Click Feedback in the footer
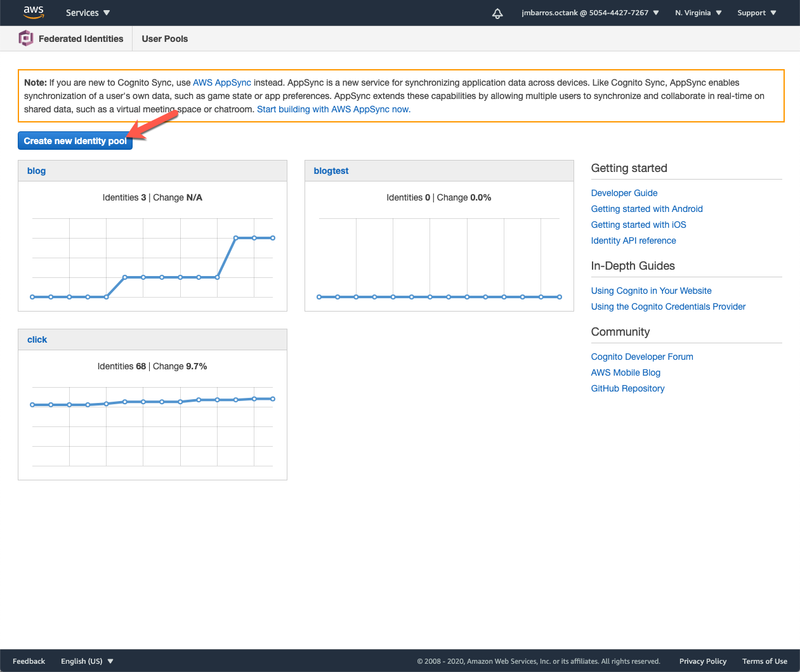800x672 pixels. point(29,661)
